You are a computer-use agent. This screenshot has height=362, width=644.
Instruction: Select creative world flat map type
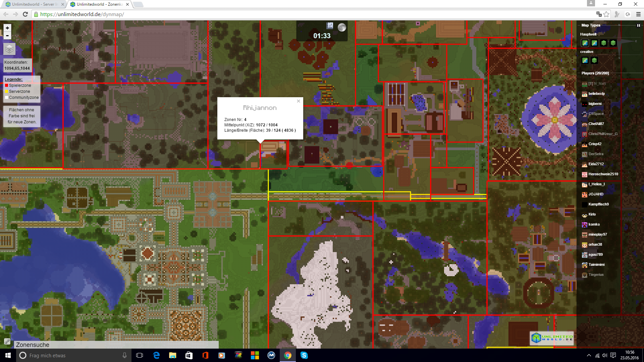click(585, 60)
